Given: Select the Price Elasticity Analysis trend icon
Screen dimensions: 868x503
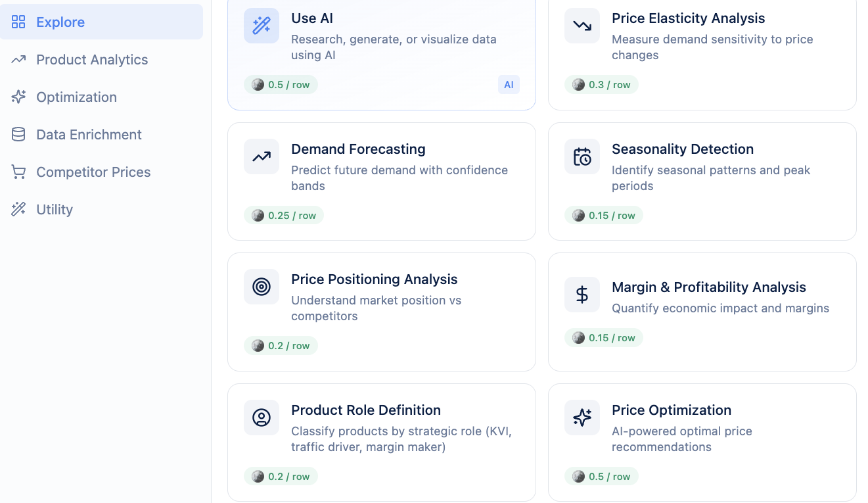Looking at the screenshot, I should tap(582, 26).
